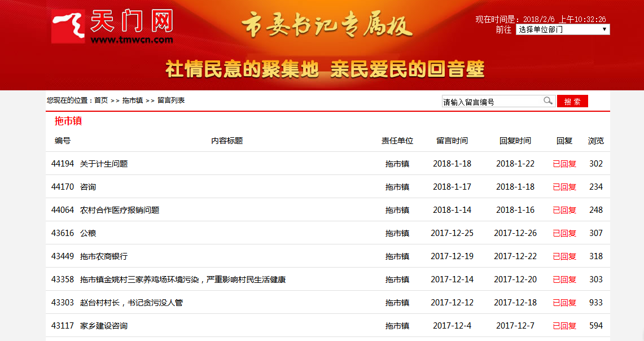Viewport: 644px width, 341px height.
Task: Click 拖市镇 unit in row 43303
Action: click(397, 303)
